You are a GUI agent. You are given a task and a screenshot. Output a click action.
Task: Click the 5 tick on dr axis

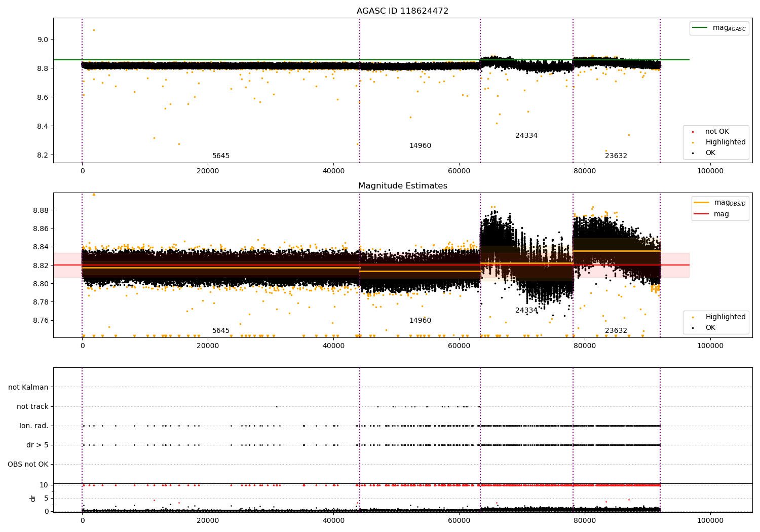point(46,498)
